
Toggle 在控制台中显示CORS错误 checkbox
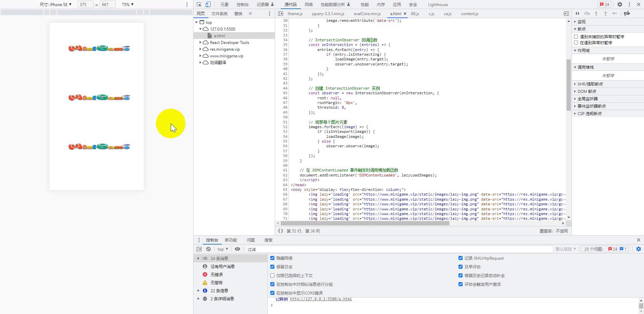coord(272,293)
